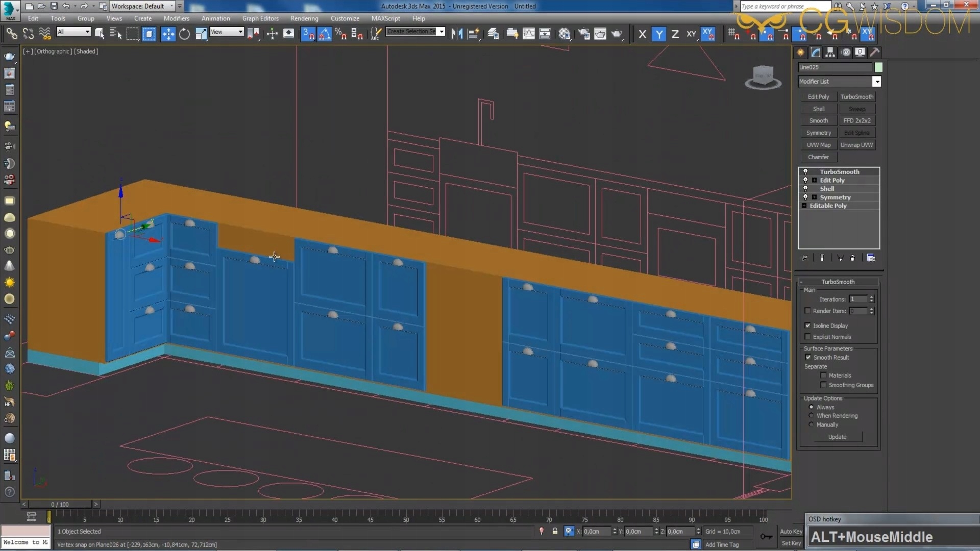The image size is (980, 551).
Task: Open the Mirror tool
Action: (457, 34)
